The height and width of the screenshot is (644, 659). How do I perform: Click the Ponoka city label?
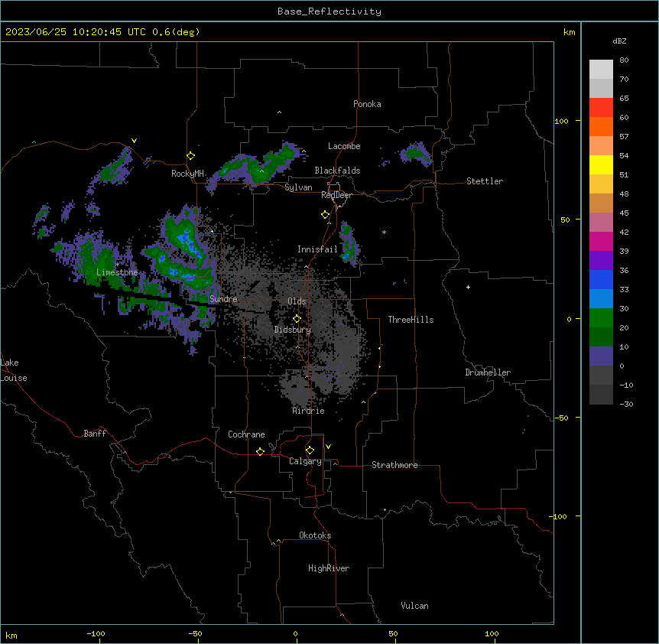pyautogui.click(x=367, y=104)
